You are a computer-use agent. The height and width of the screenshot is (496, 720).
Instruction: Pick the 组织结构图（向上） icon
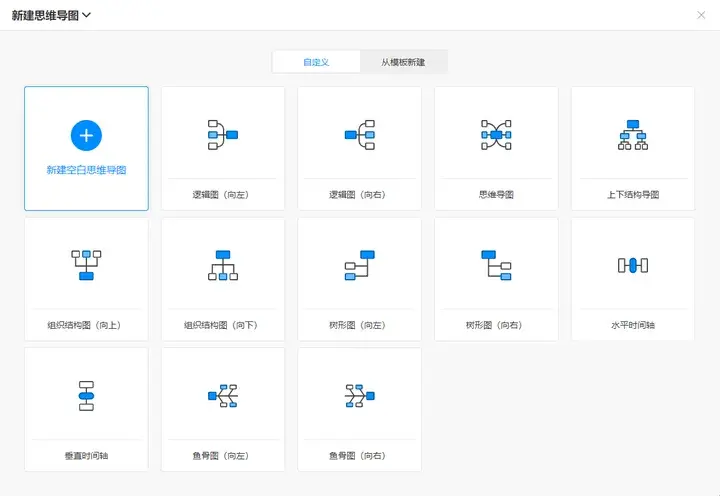click(86, 264)
